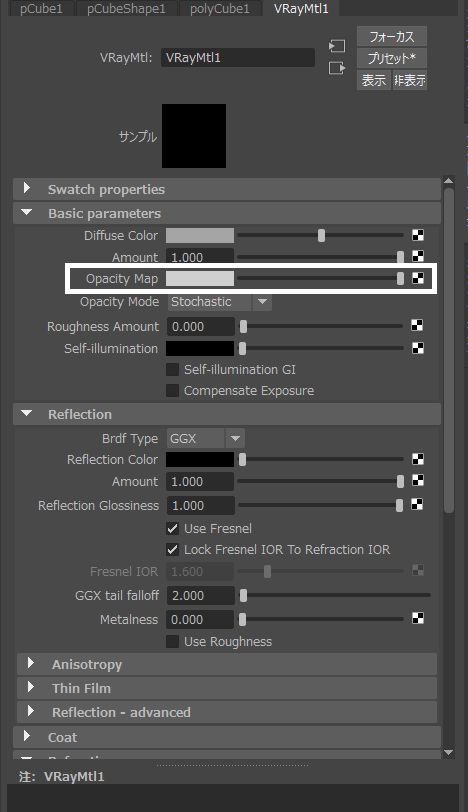Switch to polyCube1 tab
The width and height of the screenshot is (468, 812).
point(220,8)
